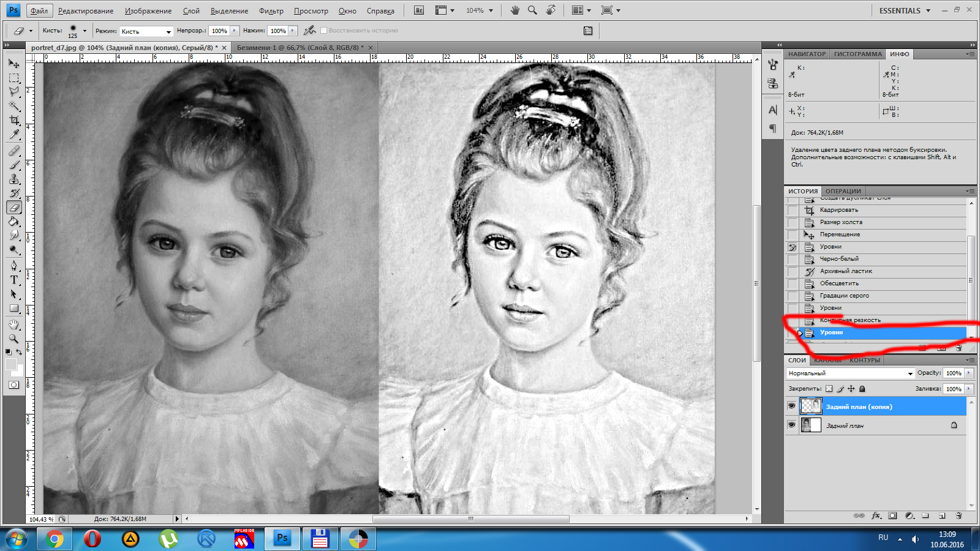Open the Нормальный blend mode dropdown

coord(850,373)
